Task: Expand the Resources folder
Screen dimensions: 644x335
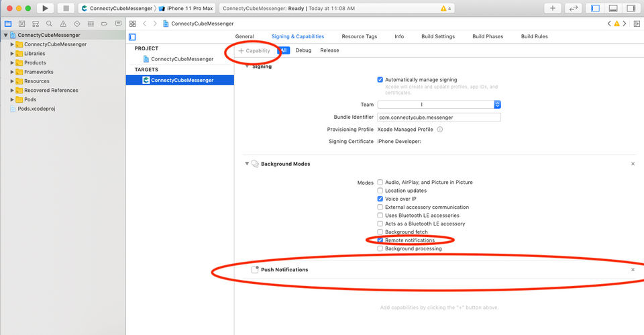Action: click(12, 81)
